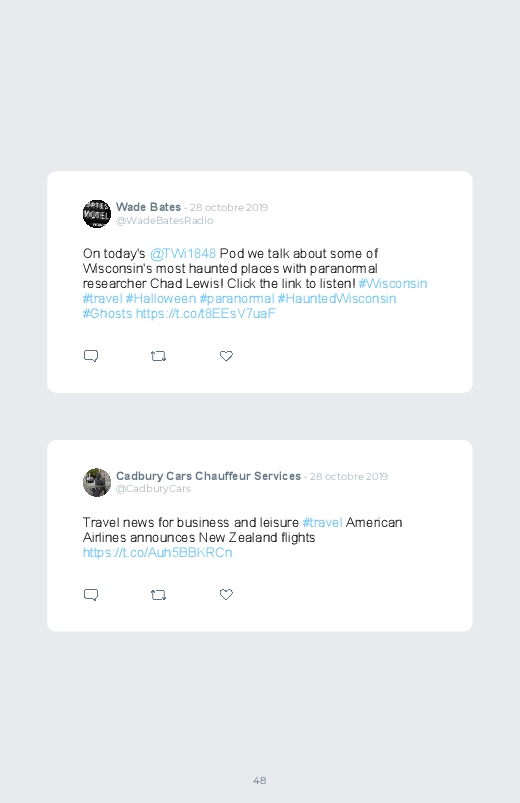Retweet the Cadbury Cars tweet

click(x=158, y=595)
